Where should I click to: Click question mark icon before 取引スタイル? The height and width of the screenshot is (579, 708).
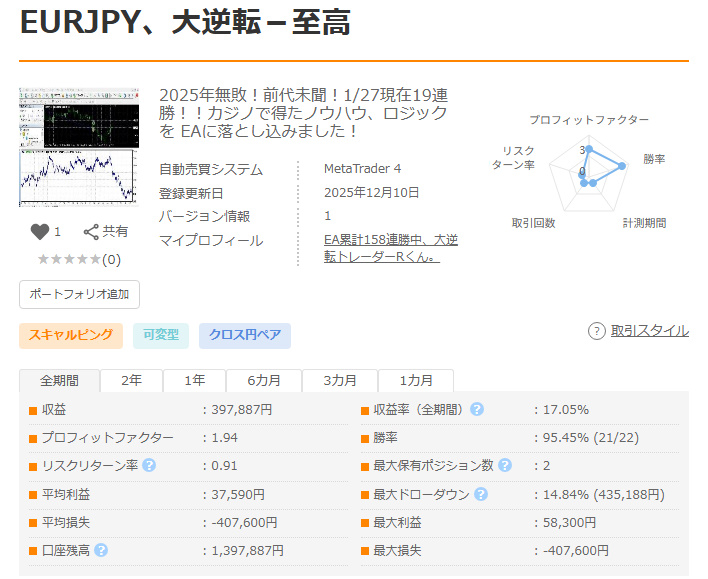(x=596, y=331)
